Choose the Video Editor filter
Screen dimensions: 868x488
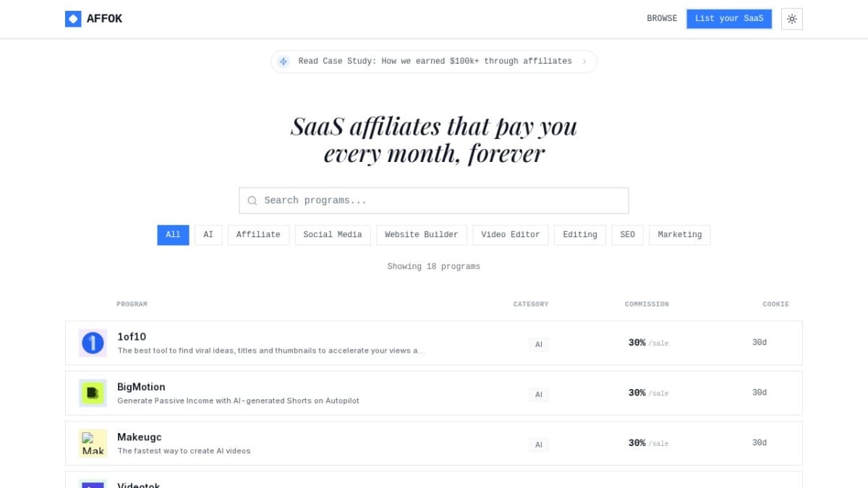click(510, 235)
